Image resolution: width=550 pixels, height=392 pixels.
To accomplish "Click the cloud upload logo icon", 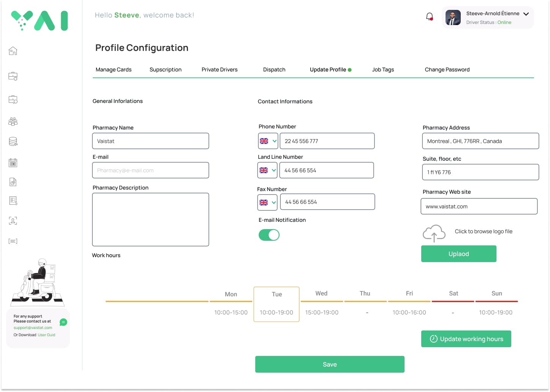I will (434, 233).
